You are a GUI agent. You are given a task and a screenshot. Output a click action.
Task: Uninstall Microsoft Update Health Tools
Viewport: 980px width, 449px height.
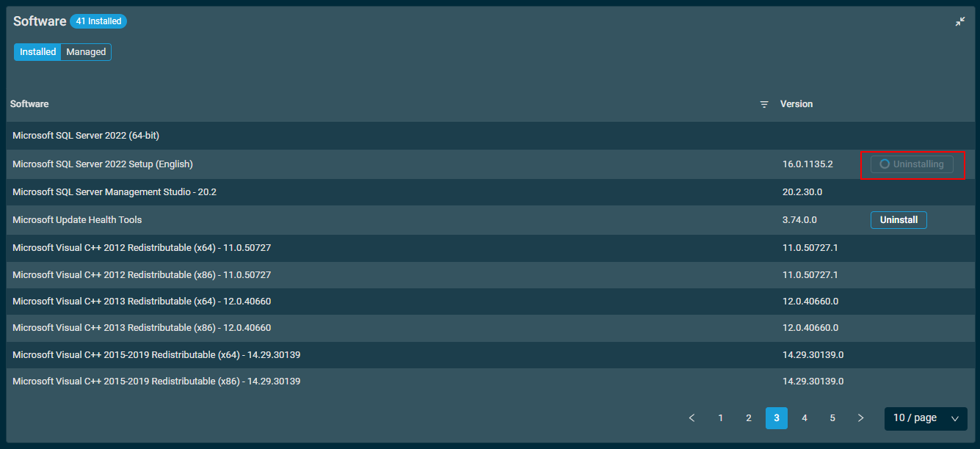point(899,220)
